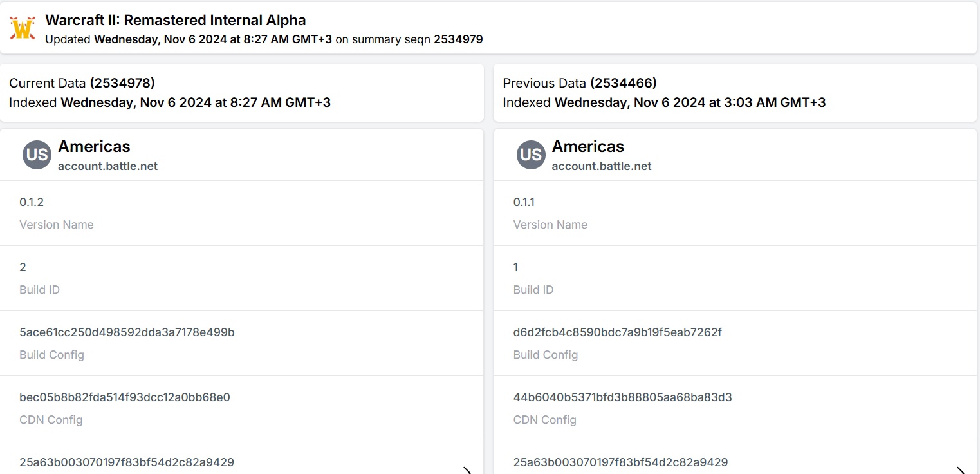Click the US badge in Current Data panel
This screenshot has width=980, height=474.
tap(37, 155)
